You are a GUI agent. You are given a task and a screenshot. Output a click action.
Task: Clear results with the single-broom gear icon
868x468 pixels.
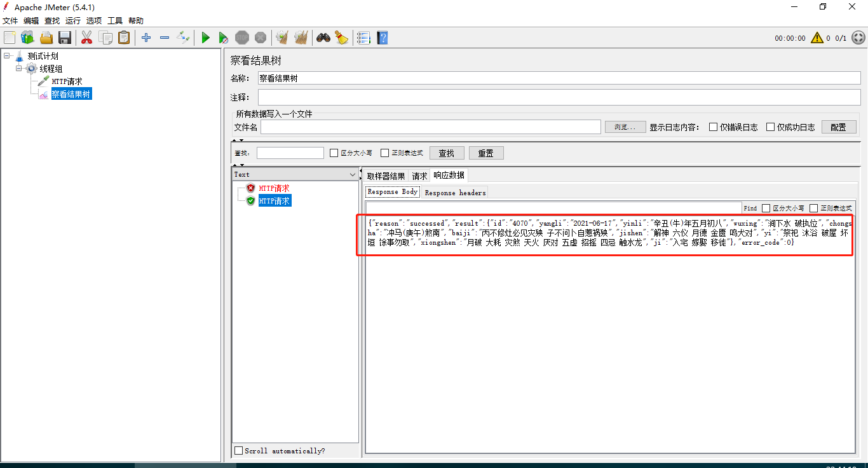[x=282, y=38]
